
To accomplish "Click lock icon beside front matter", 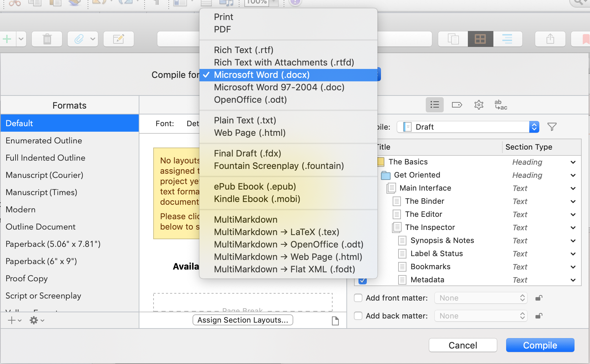I will click(539, 298).
